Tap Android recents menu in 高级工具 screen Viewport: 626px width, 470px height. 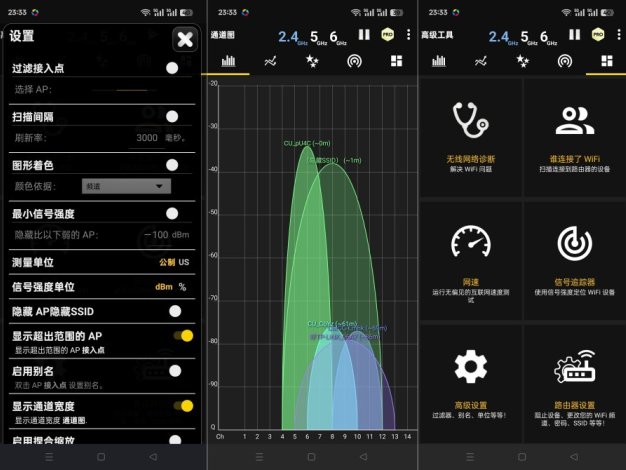coord(470,457)
